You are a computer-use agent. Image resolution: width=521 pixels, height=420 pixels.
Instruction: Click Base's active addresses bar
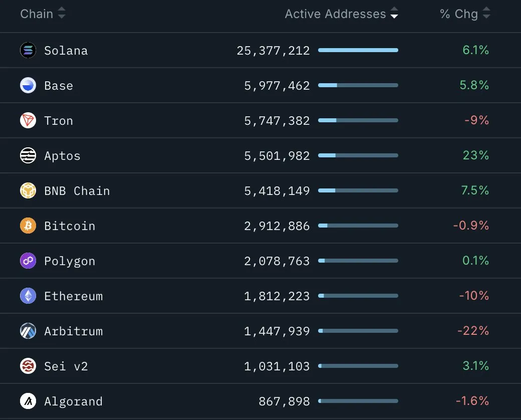tap(358, 85)
